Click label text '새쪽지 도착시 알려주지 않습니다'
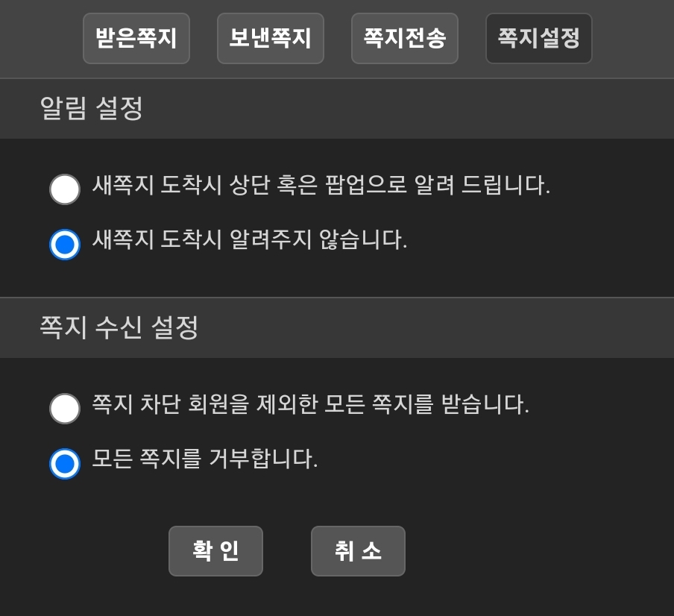 pos(250,240)
